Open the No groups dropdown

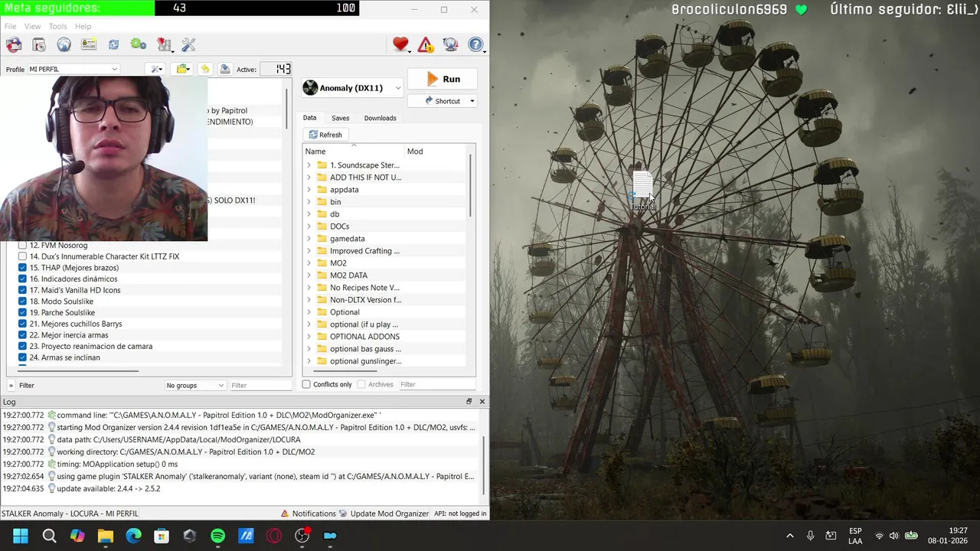click(x=195, y=385)
